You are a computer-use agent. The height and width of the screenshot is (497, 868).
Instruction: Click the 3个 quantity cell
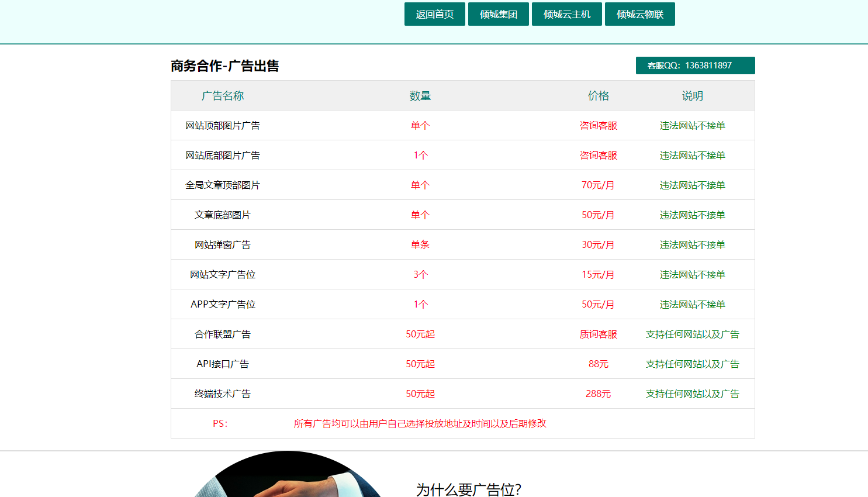(x=420, y=275)
